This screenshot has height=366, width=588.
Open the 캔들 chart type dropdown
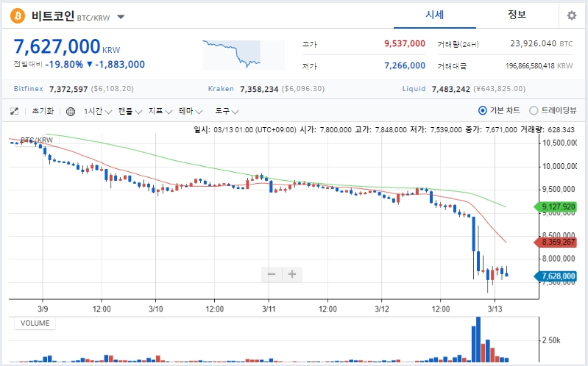pos(130,111)
